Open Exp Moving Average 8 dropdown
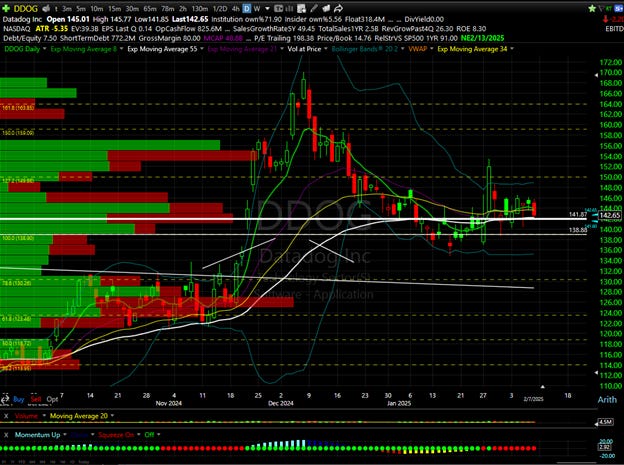624x465 pixels. [121, 49]
